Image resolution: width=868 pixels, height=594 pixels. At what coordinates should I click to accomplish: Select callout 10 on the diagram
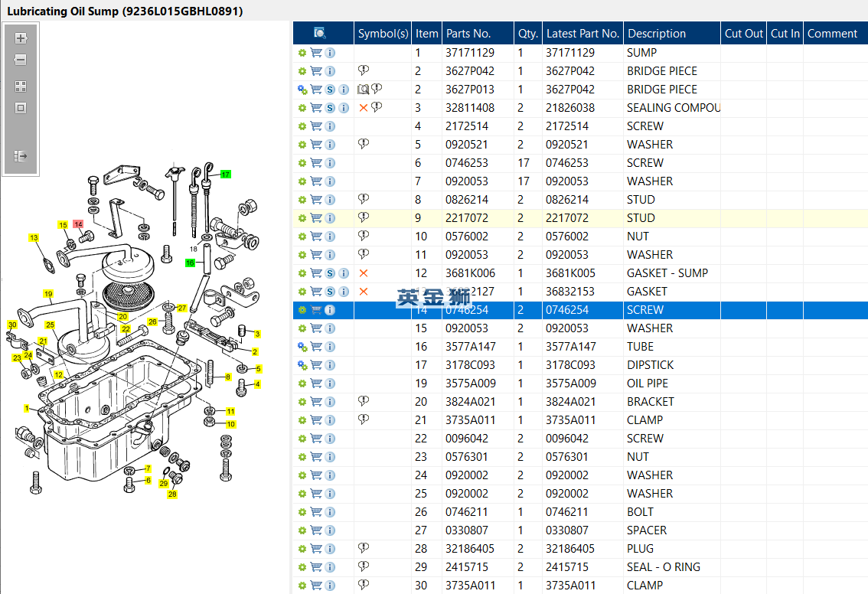click(231, 425)
